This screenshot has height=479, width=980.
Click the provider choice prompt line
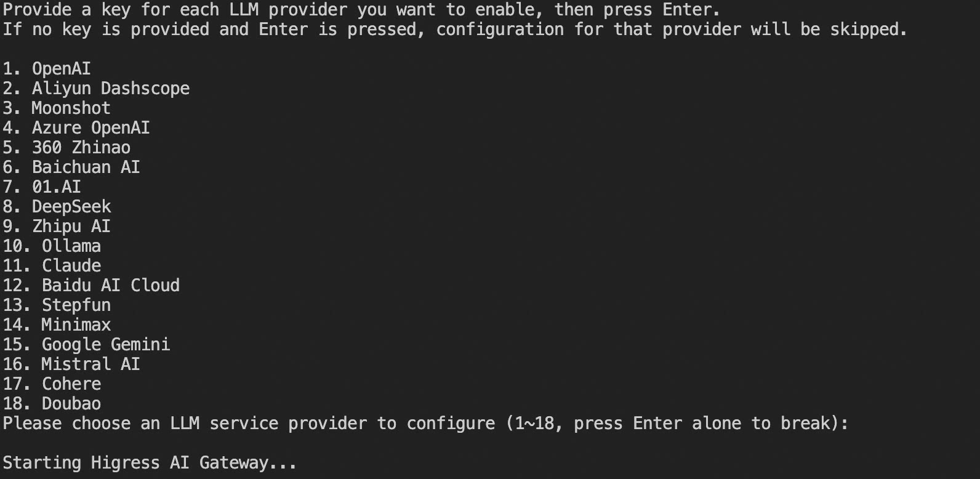click(425, 424)
